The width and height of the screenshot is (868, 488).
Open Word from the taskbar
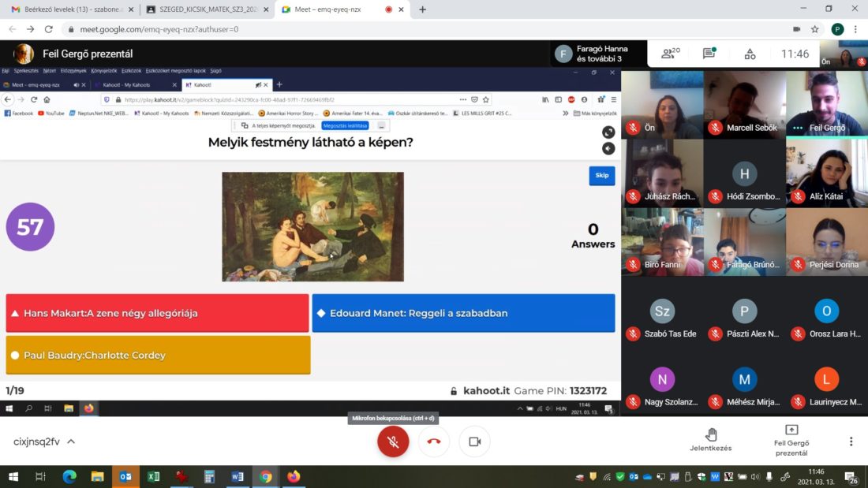(x=238, y=476)
